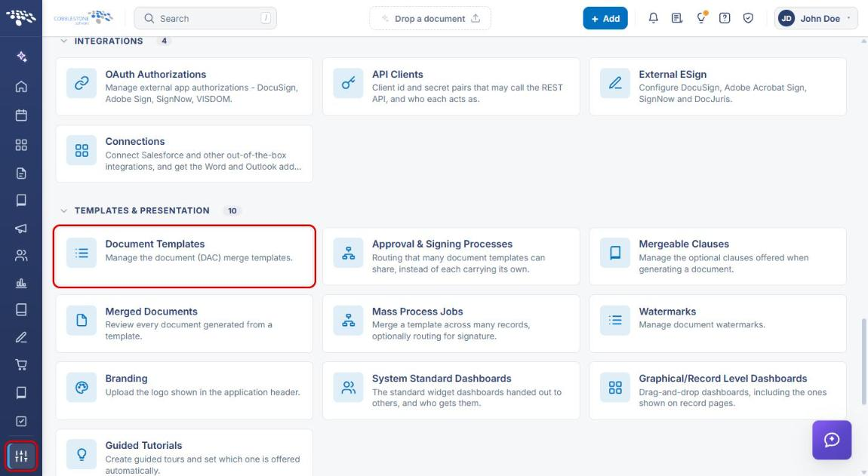
Task: Open the bar chart icon in sidebar
Action: coord(21,284)
